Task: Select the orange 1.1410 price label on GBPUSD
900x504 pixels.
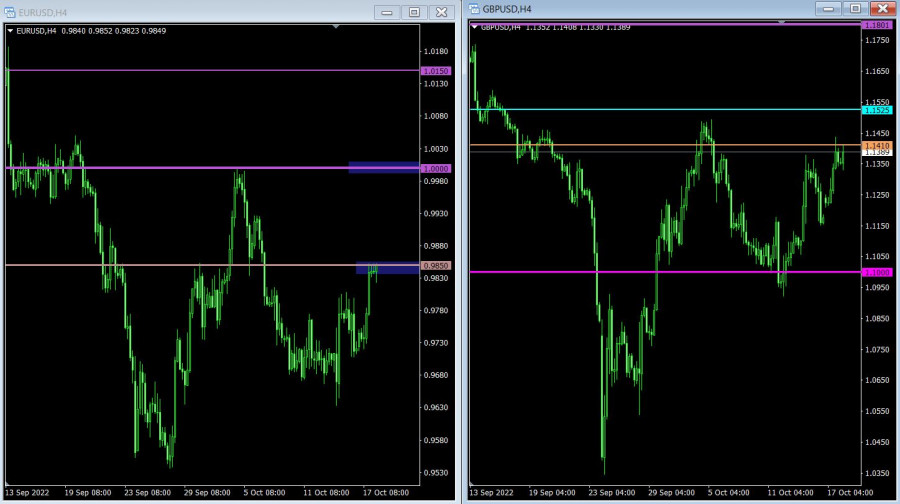Action: click(877, 145)
